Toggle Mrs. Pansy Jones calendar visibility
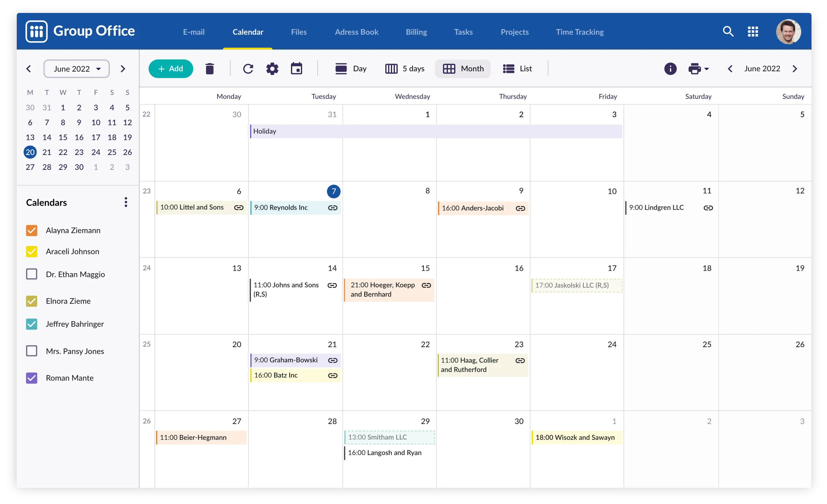 (x=31, y=351)
